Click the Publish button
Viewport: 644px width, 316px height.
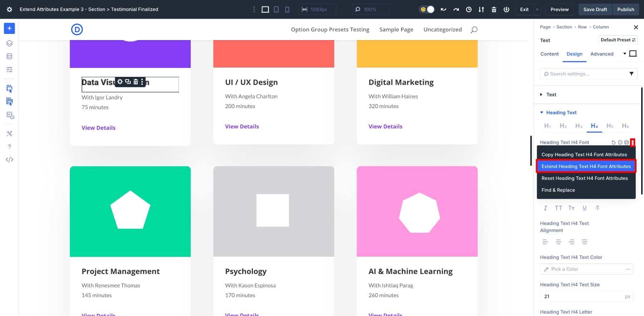coord(625,10)
